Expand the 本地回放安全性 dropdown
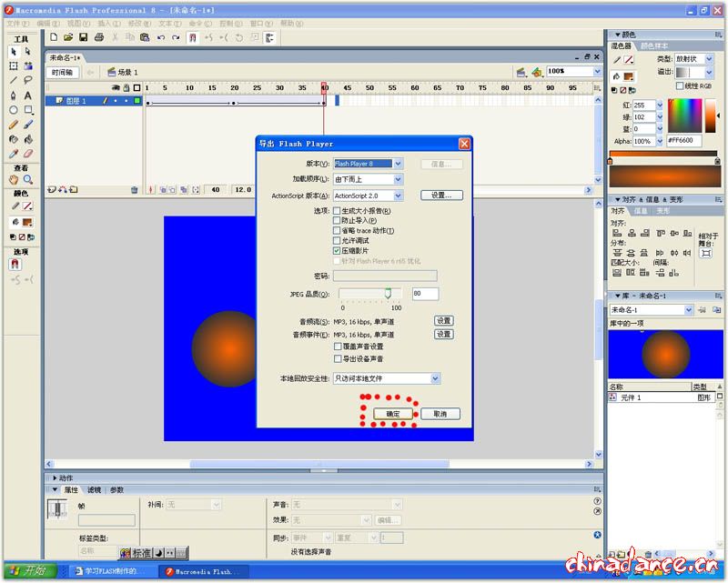728x583 pixels. click(435, 378)
